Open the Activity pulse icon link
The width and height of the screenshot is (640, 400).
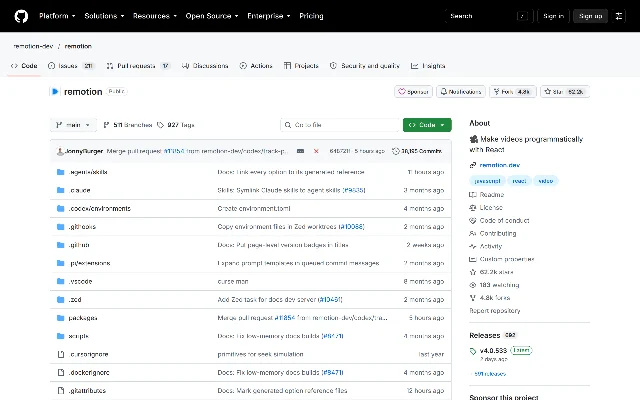point(473,247)
